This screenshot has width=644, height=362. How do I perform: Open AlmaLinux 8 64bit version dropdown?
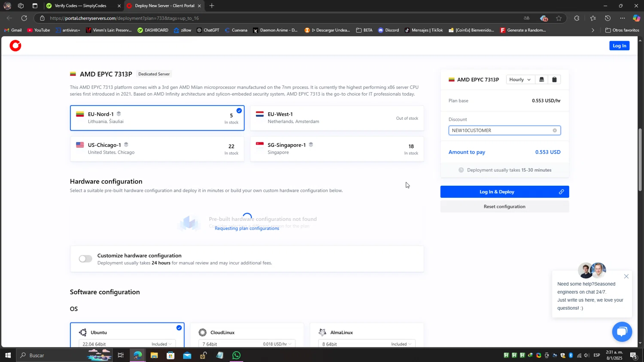(x=367, y=344)
